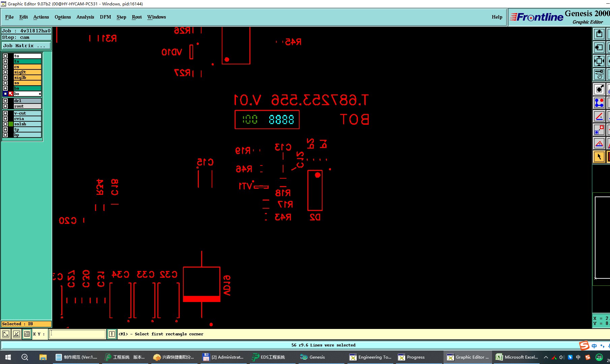
Task: Choose the red triangle snap tool
Action: pos(599,143)
